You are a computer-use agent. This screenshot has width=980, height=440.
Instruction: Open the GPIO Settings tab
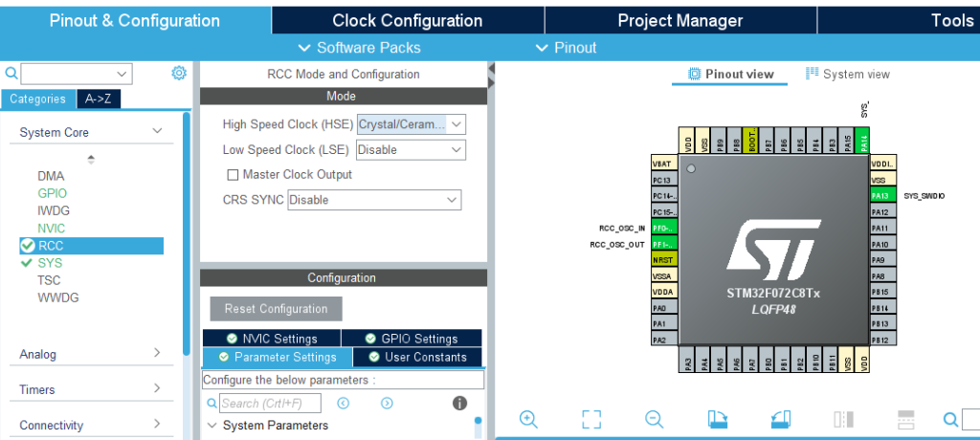tap(412, 338)
